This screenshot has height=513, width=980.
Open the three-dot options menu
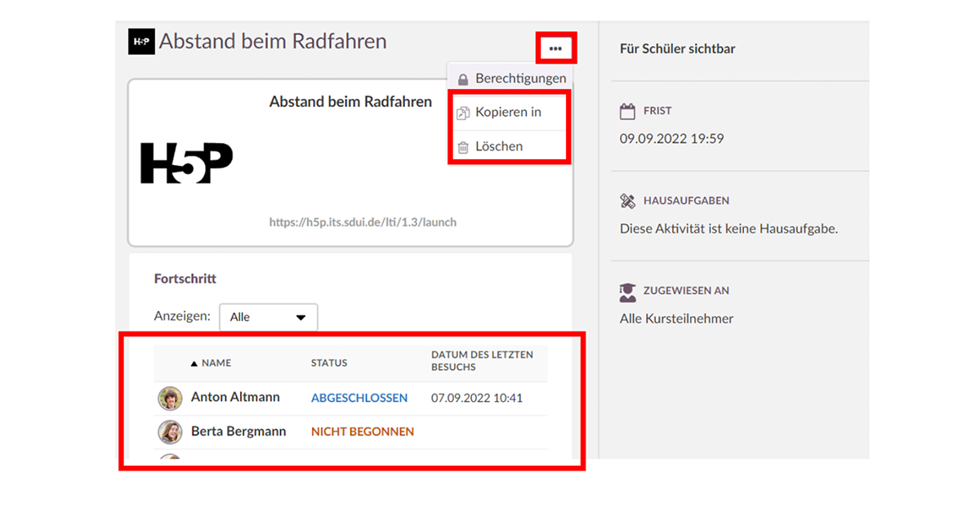[556, 48]
